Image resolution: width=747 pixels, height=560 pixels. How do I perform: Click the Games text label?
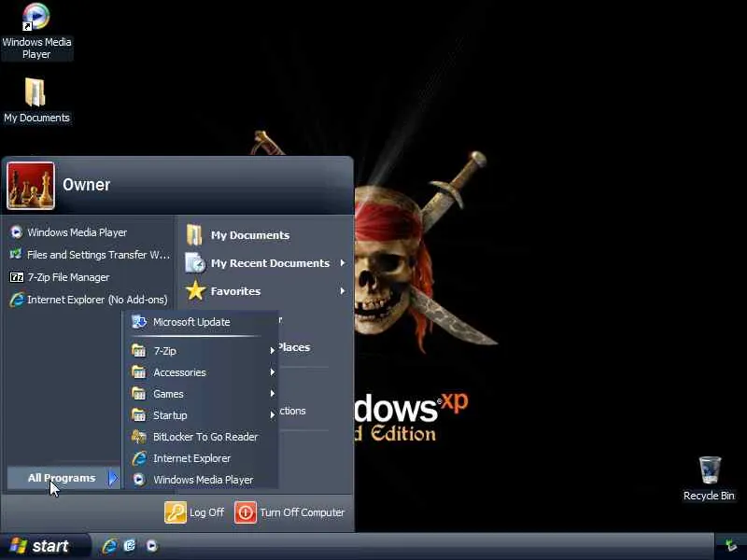168,394
